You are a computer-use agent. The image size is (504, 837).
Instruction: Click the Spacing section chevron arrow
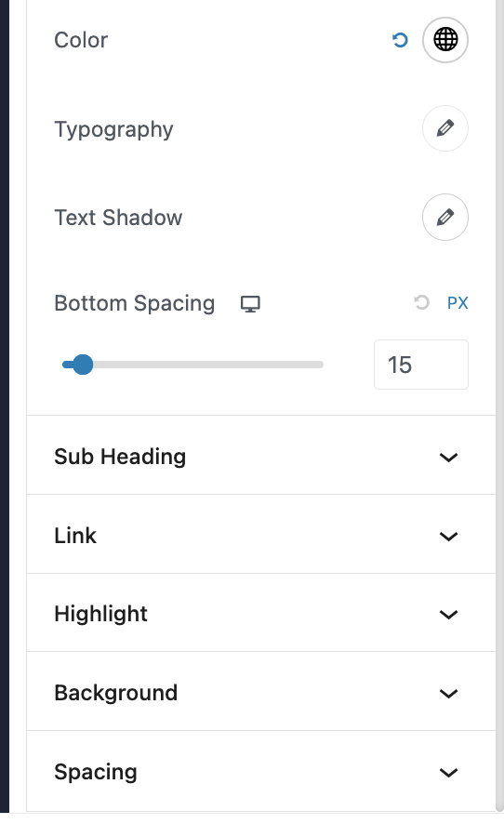pos(448,773)
